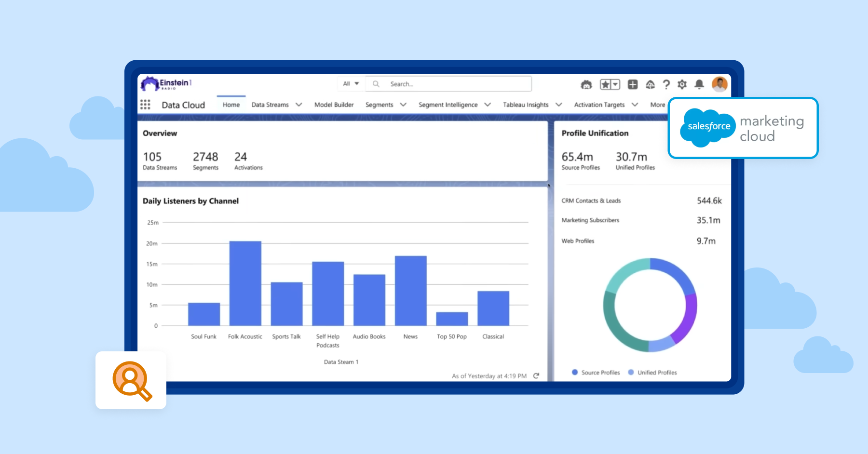Click the Audio Books bar
This screenshot has width=868, height=454.
coord(369,300)
